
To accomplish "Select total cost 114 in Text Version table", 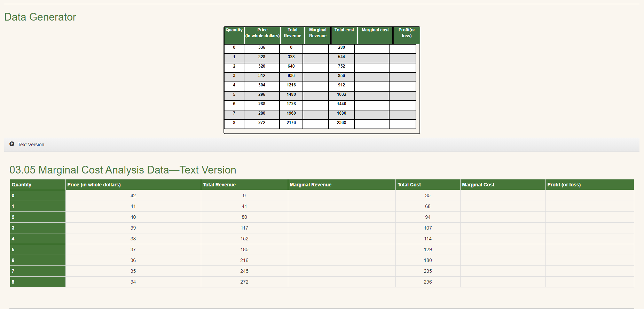I will pos(428,239).
